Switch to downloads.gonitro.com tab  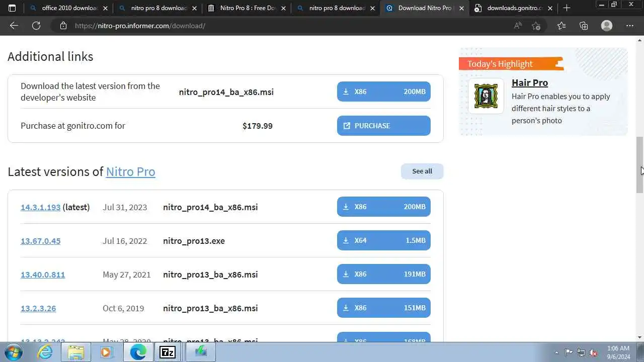[x=514, y=8]
